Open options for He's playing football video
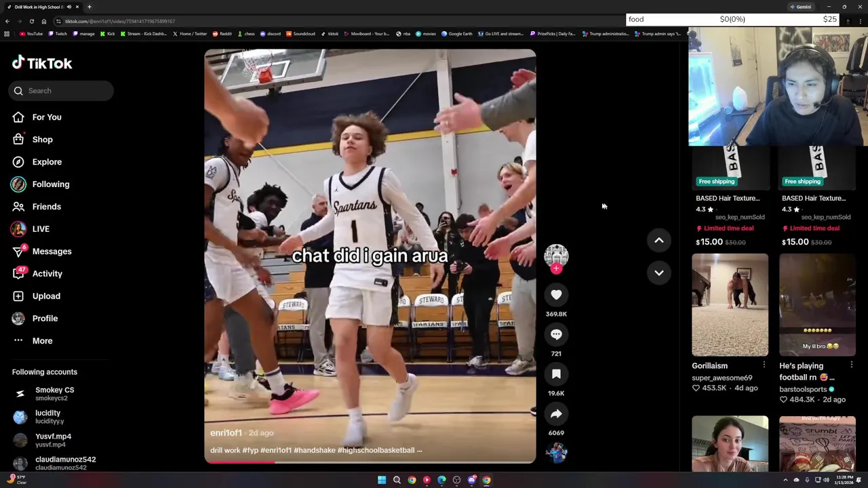The width and height of the screenshot is (868, 488). pos(851,366)
